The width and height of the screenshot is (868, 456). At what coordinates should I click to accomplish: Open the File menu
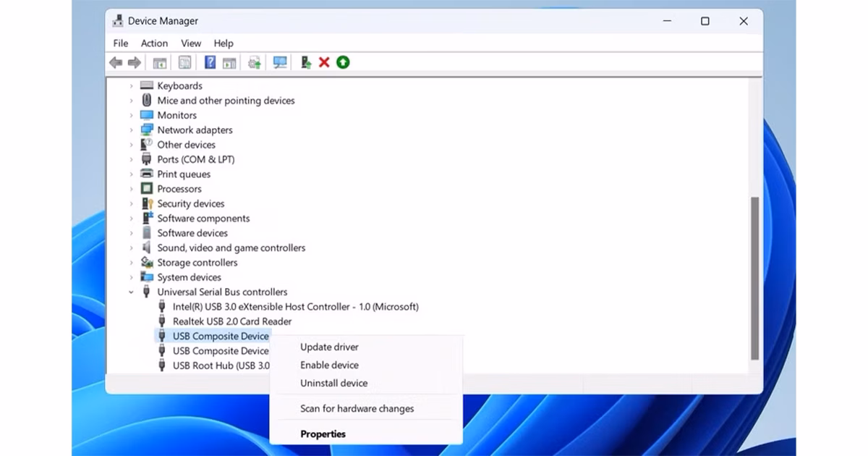(x=121, y=43)
